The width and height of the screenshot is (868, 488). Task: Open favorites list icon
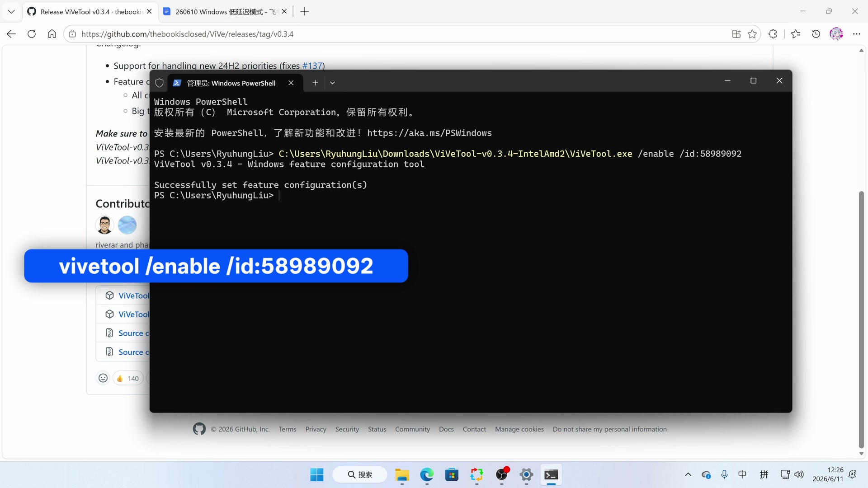tap(796, 34)
